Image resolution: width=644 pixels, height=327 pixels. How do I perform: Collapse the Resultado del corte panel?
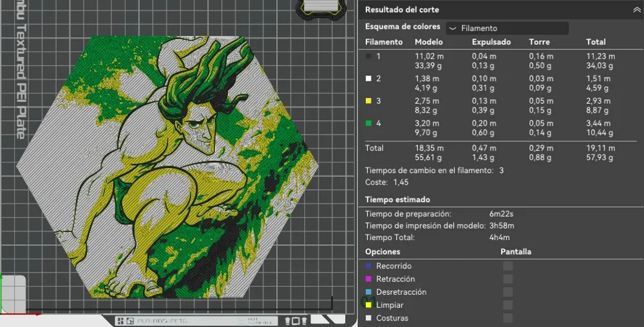click(637, 10)
